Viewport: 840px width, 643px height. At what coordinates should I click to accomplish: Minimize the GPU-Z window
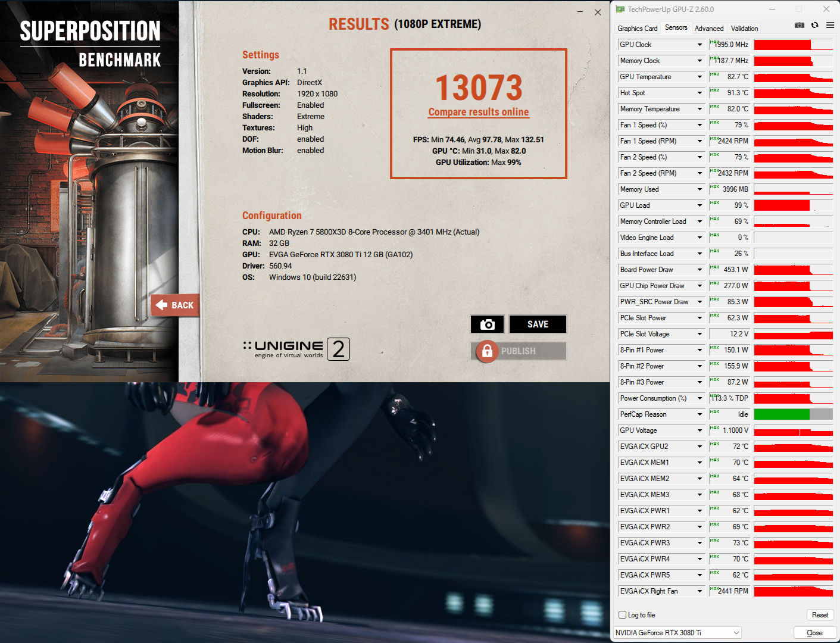(x=772, y=10)
